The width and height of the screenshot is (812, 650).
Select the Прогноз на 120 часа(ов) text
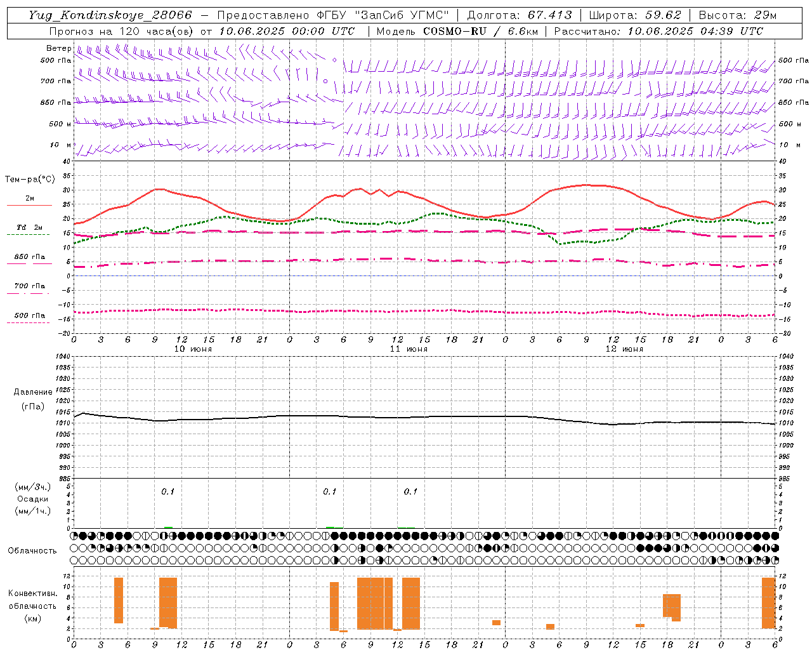pos(122,31)
